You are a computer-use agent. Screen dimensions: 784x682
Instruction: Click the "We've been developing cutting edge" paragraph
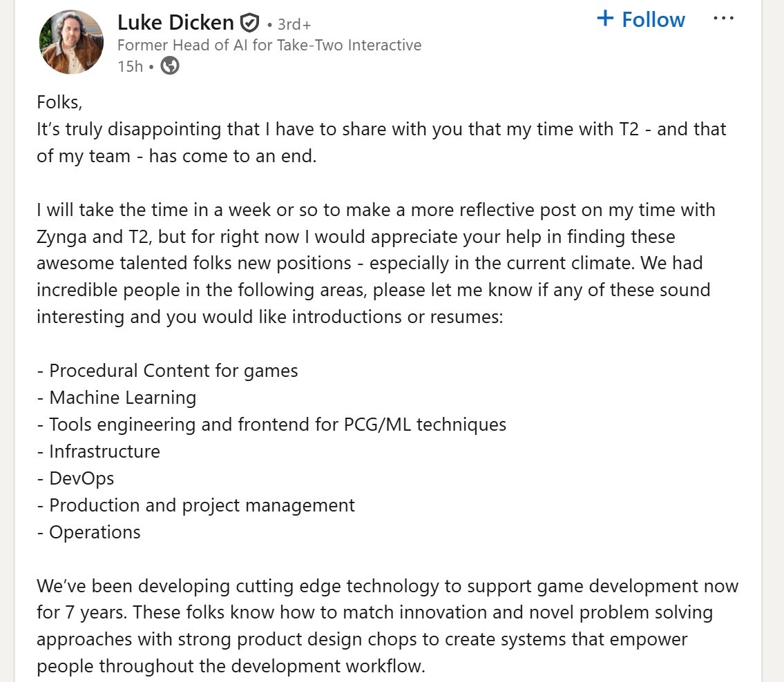click(x=387, y=626)
